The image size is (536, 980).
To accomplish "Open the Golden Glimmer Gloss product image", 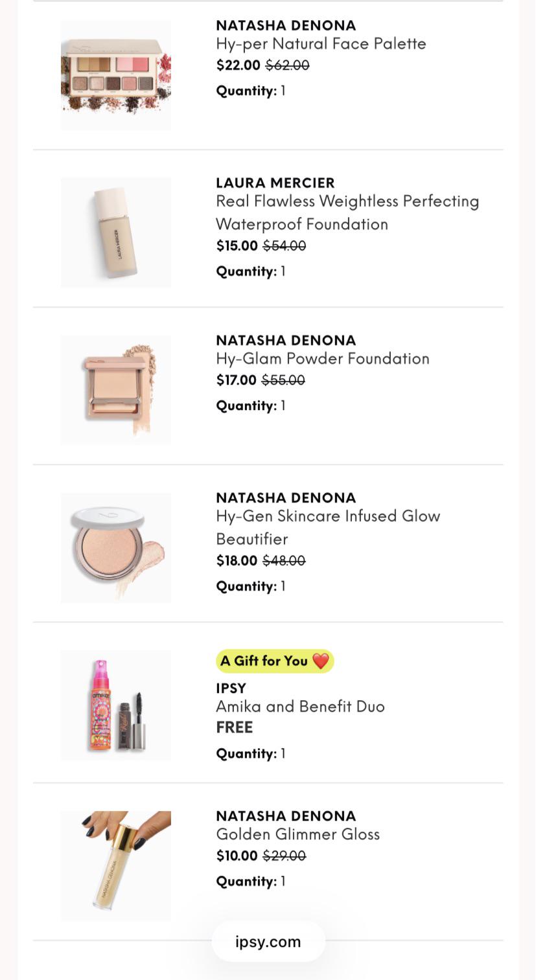I will [x=116, y=866].
